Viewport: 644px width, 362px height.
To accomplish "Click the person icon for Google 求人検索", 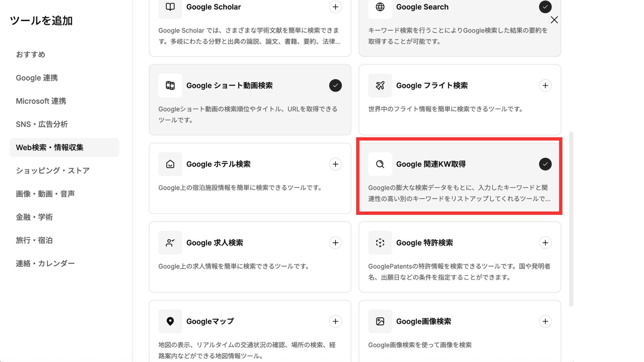I will (x=170, y=243).
